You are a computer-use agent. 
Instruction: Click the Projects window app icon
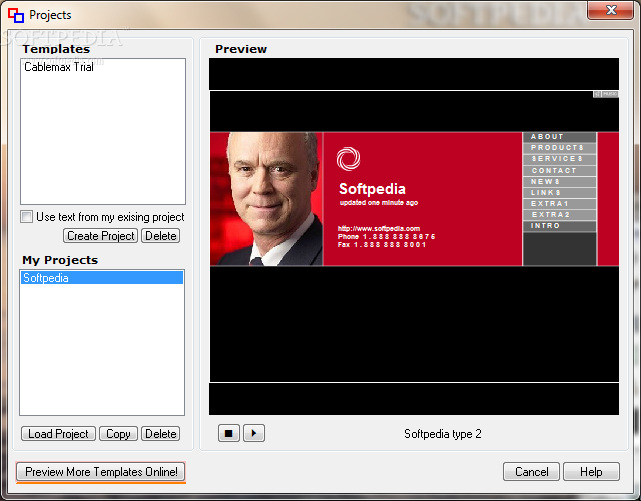16,15
